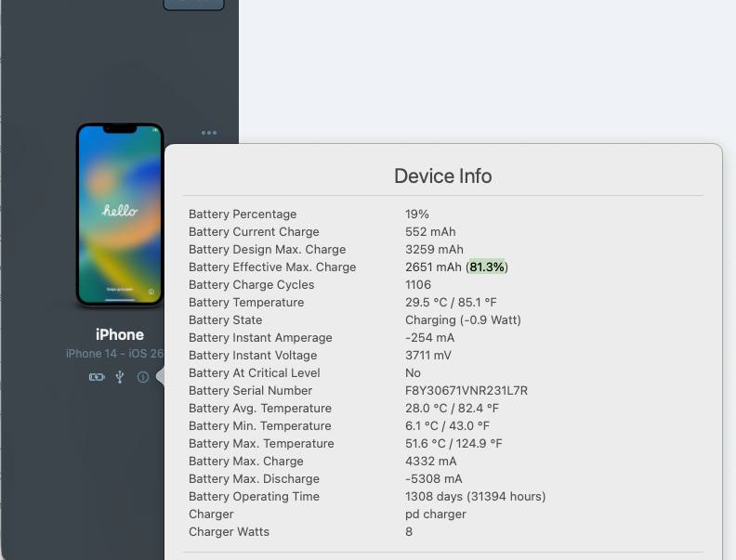736x560 pixels.
Task: Click the iPhone device name label
Action: (120, 335)
